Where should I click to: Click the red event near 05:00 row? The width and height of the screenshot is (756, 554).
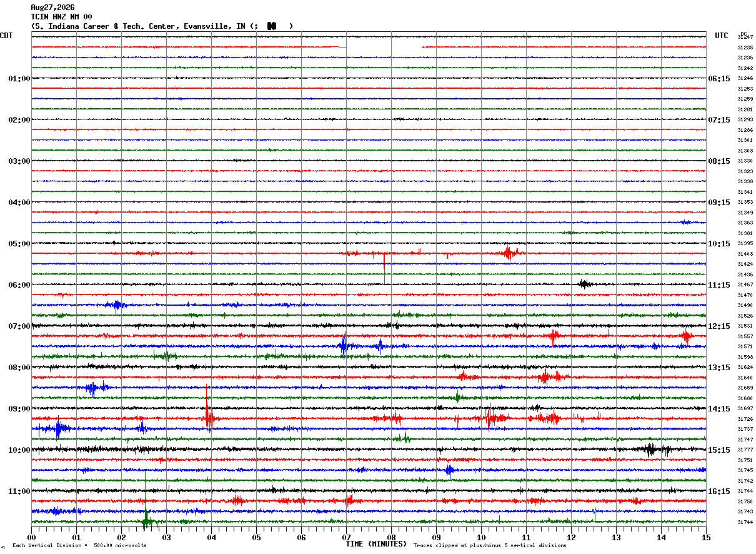click(509, 253)
